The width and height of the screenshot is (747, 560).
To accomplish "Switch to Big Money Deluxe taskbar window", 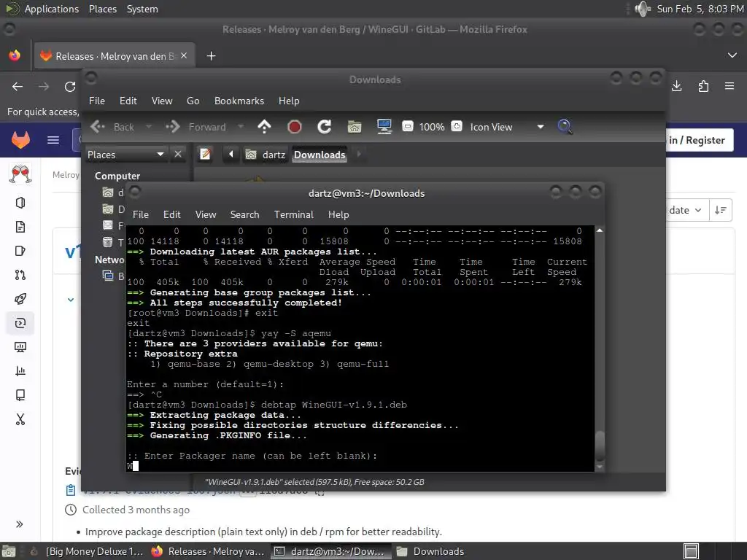I will tap(87, 551).
